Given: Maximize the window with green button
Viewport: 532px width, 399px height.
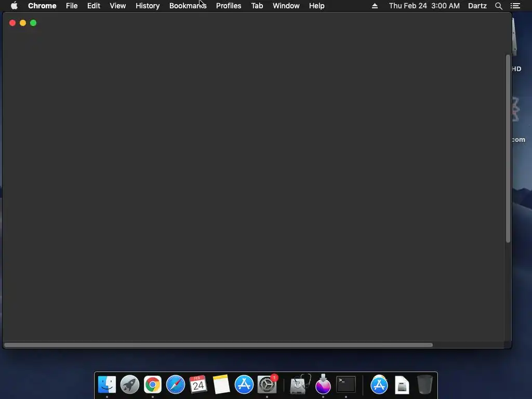Looking at the screenshot, I should click(33, 23).
